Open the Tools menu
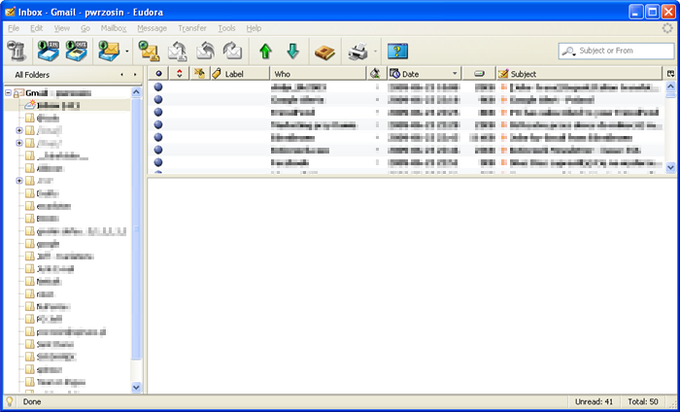 point(226,28)
